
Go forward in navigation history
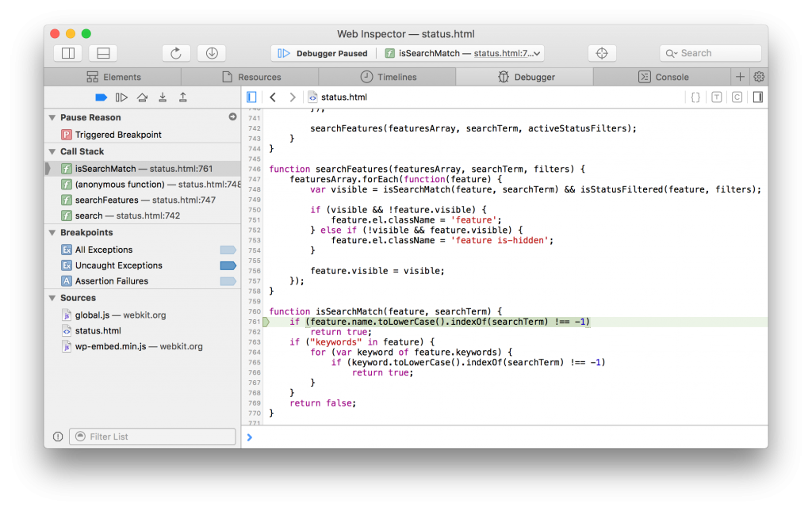[293, 97]
